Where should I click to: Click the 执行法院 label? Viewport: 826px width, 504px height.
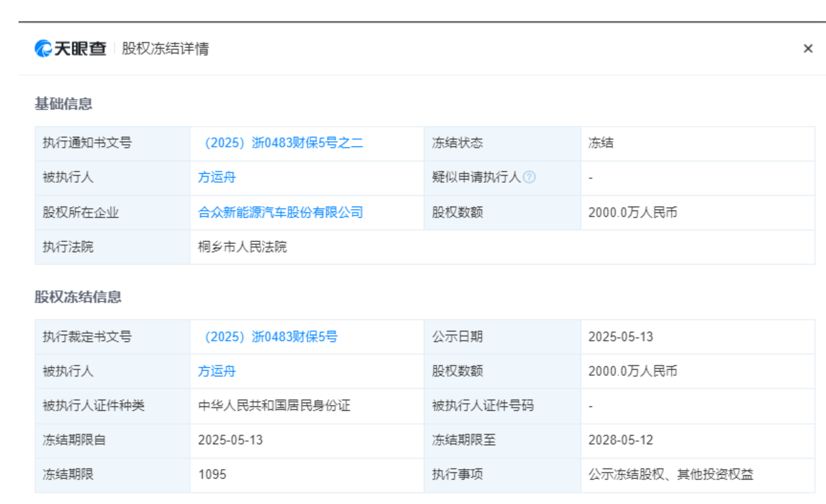pos(68,247)
